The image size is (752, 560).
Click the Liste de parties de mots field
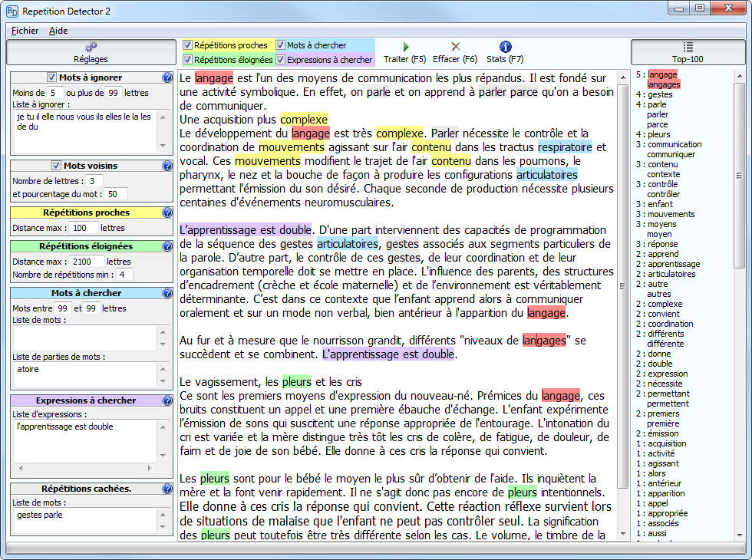click(84, 374)
